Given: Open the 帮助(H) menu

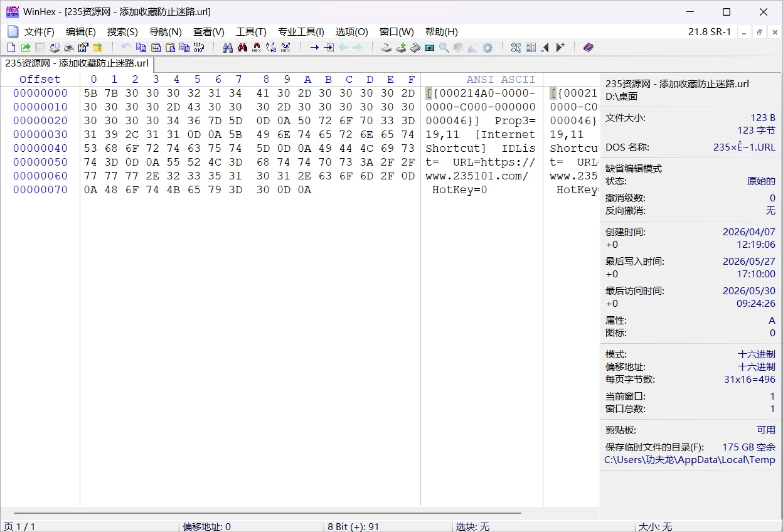Looking at the screenshot, I should (442, 32).
